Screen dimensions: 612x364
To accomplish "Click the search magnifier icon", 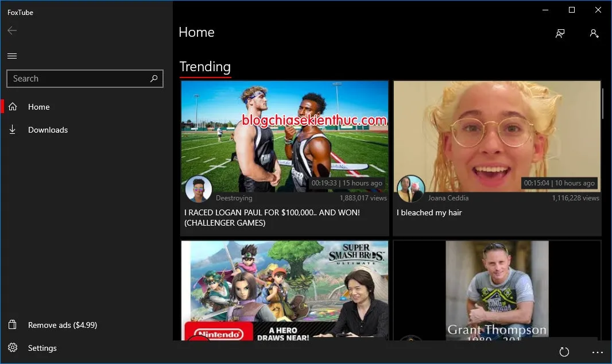I will pyautogui.click(x=154, y=79).
